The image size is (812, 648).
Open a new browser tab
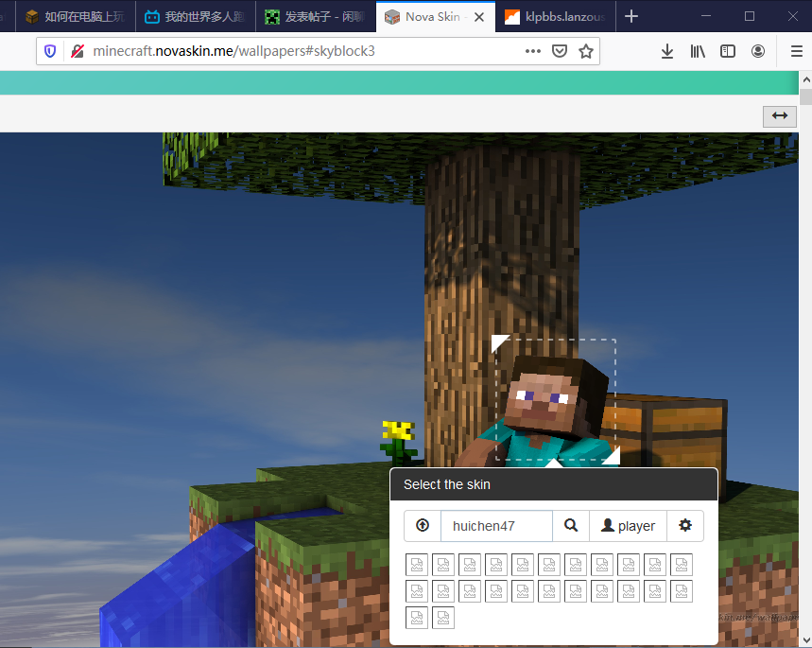(x=631, y=17)
